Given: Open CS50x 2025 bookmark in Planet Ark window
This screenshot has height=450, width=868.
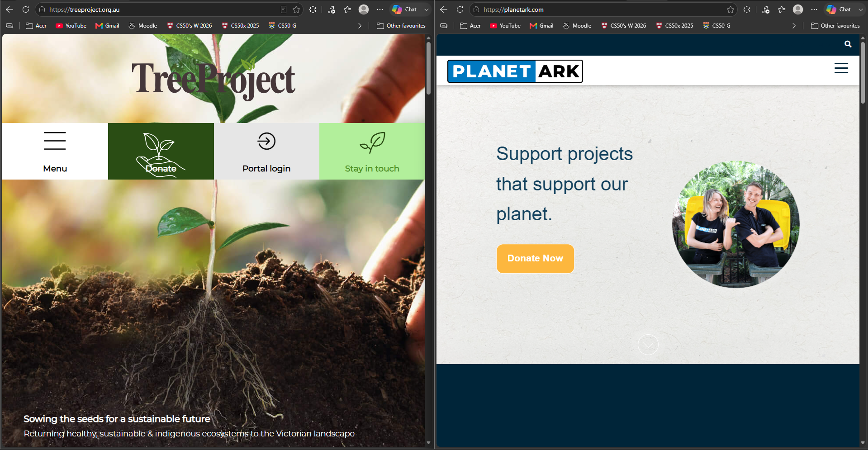Looking at the screenshot, I should [674, 26].
